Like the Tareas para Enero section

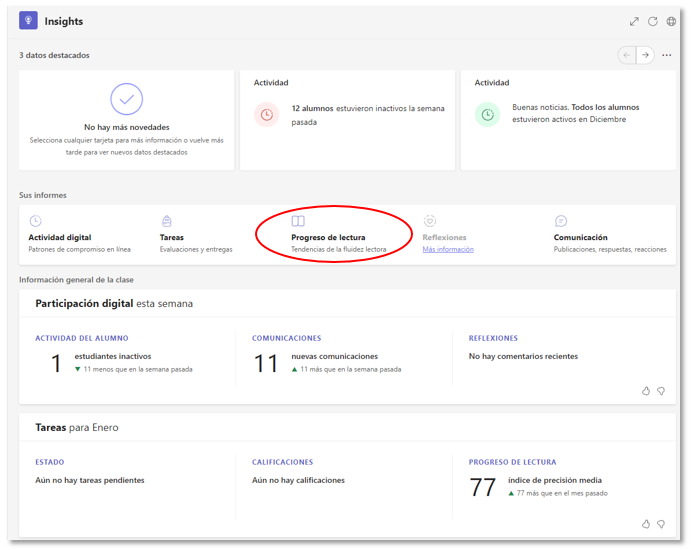click(x=646, y=523)
